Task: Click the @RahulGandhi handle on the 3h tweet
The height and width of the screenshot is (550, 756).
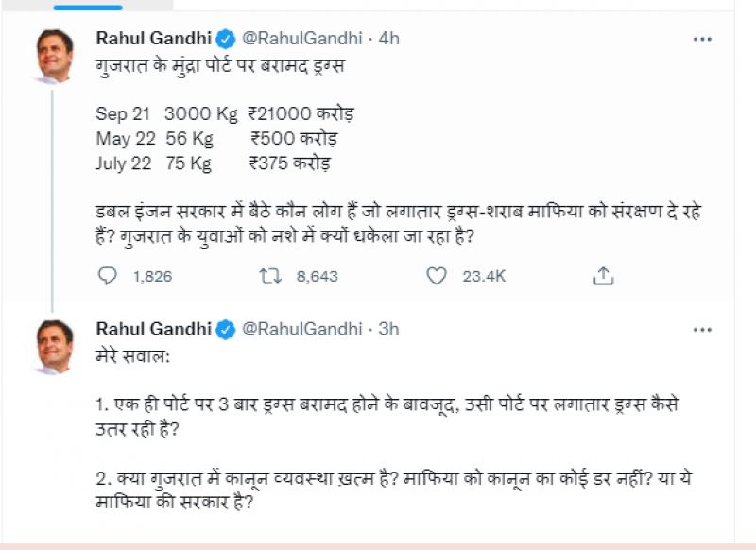Action: tap(301, 329)
